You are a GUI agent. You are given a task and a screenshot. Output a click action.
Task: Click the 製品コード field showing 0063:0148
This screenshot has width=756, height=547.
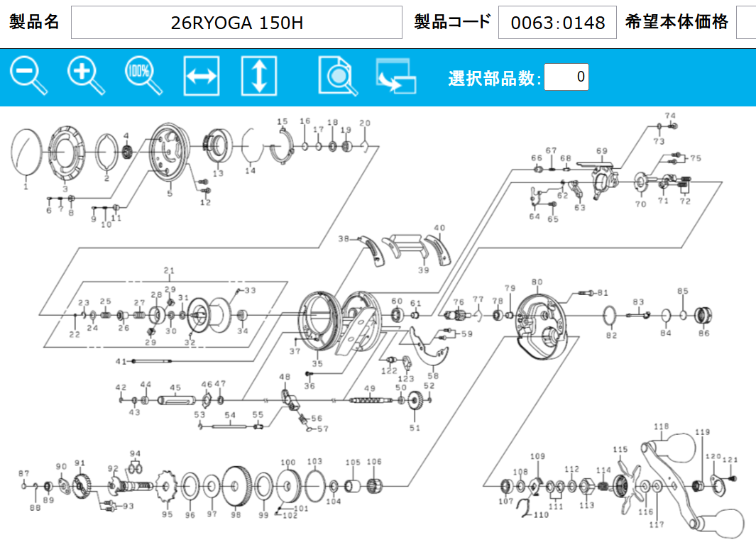coord(557,23)
